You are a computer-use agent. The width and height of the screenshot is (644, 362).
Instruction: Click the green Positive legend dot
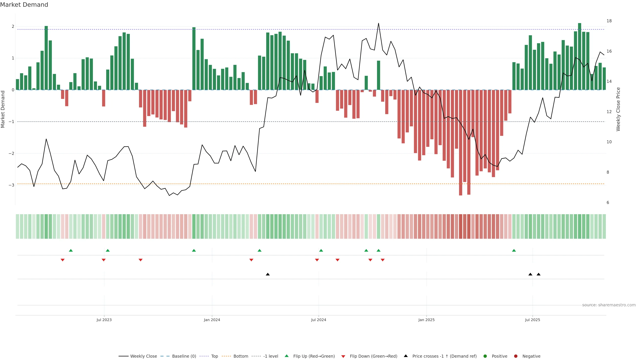[485, 356]
